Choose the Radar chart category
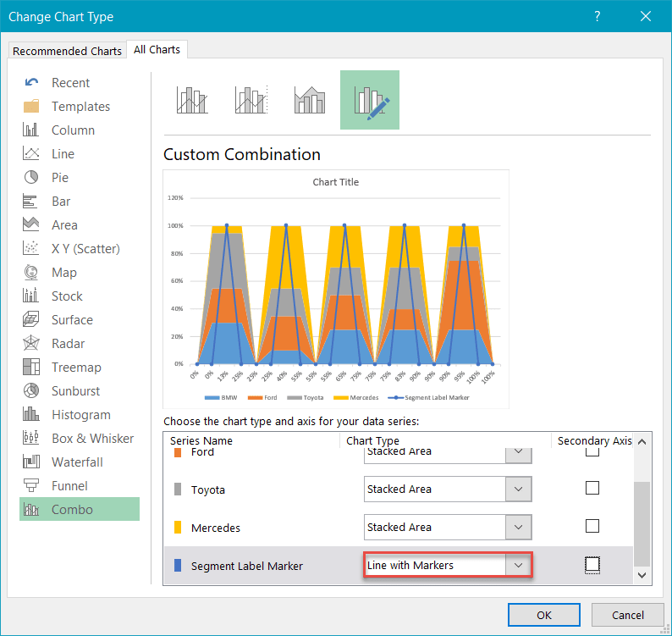Screen dimensions: 672x636 coord(69,344)
